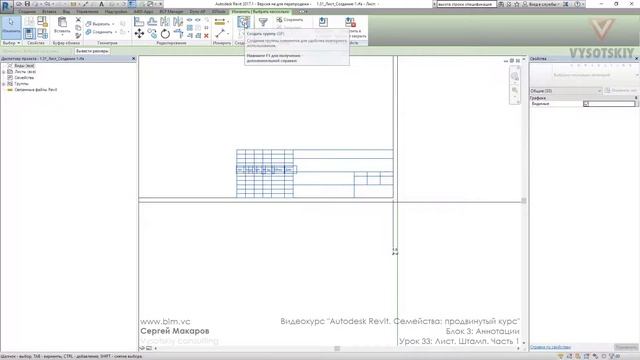
Task: Select the Align tool
Action: 139,22
